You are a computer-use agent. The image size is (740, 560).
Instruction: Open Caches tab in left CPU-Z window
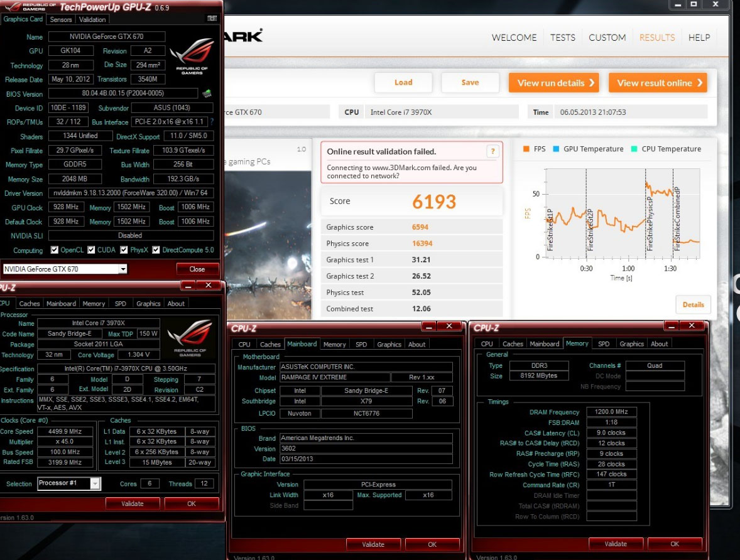(x=30, y=304)
